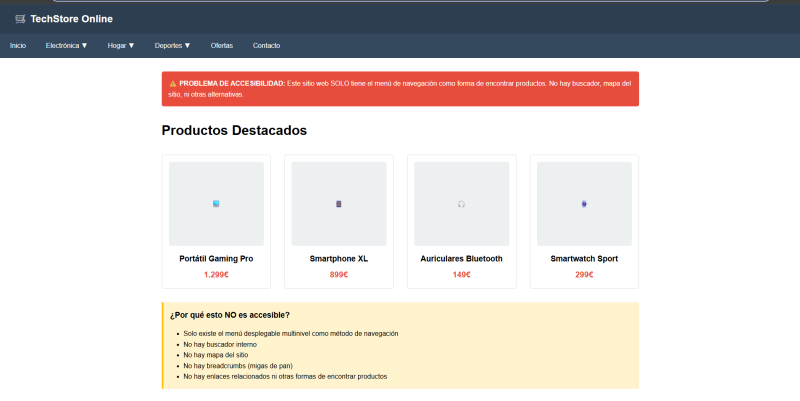The height and width of the screenshot is (401, 800).
Task: Click the 149€ price
Action: [461, 274]
